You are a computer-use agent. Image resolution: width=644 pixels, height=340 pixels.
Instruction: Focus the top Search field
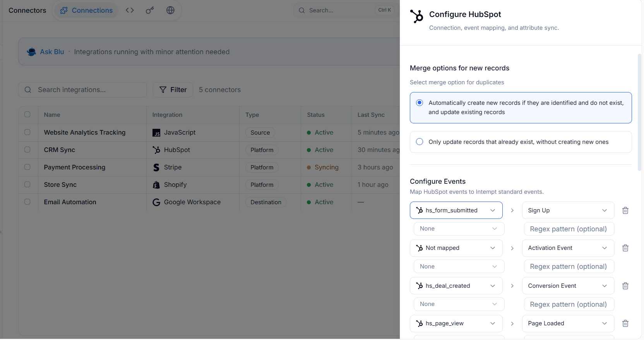346,10
